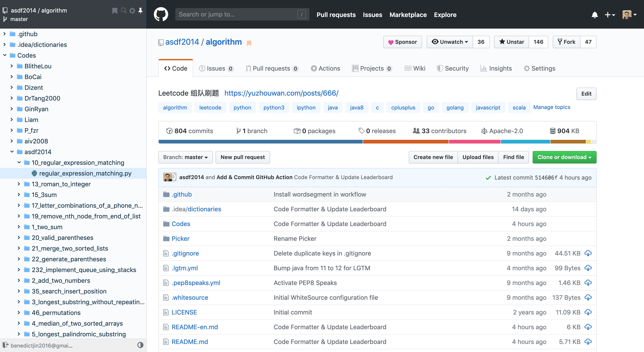Image resolution: width=644 pixels, height=352 pixels.
Task: Collapse the Codes folder in the tree
Action: 5,55
